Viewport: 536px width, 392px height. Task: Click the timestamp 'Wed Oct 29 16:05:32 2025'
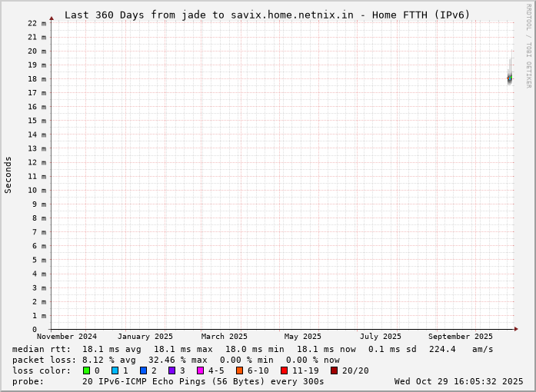[x=458, y=381]
